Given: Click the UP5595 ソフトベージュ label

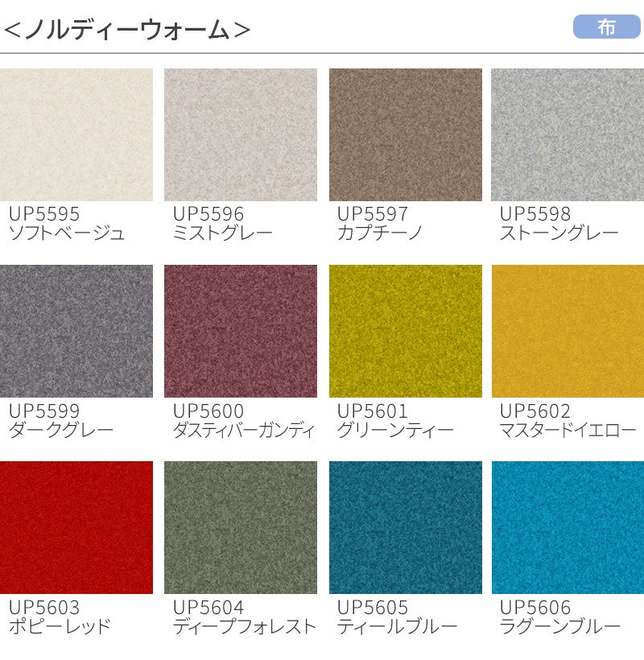Looking at the screenshot, I should tap(67, 224).
